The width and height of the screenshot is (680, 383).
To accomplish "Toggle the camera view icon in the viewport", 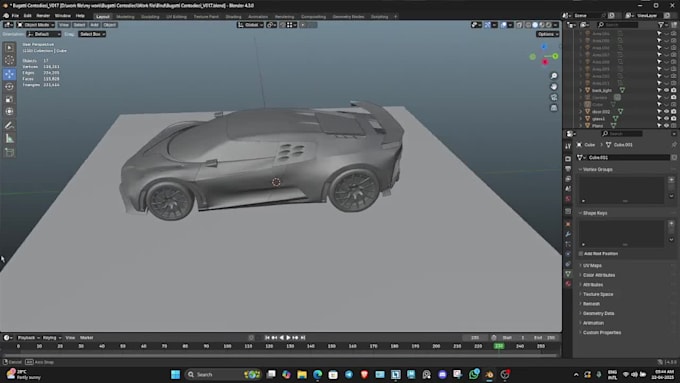I will point(554,97).
